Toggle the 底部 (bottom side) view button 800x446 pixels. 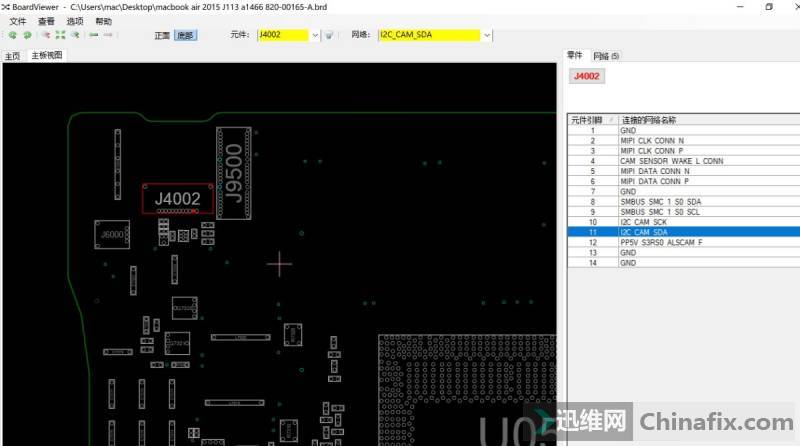coord(185,35)
